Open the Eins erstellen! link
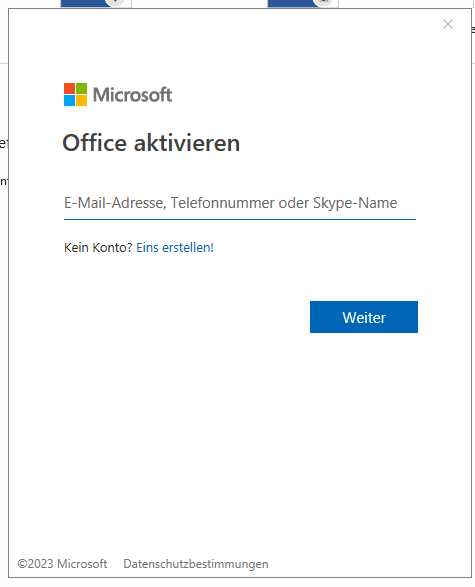The width and height of the screenshot is (475, 587). [x=175, y=247]
